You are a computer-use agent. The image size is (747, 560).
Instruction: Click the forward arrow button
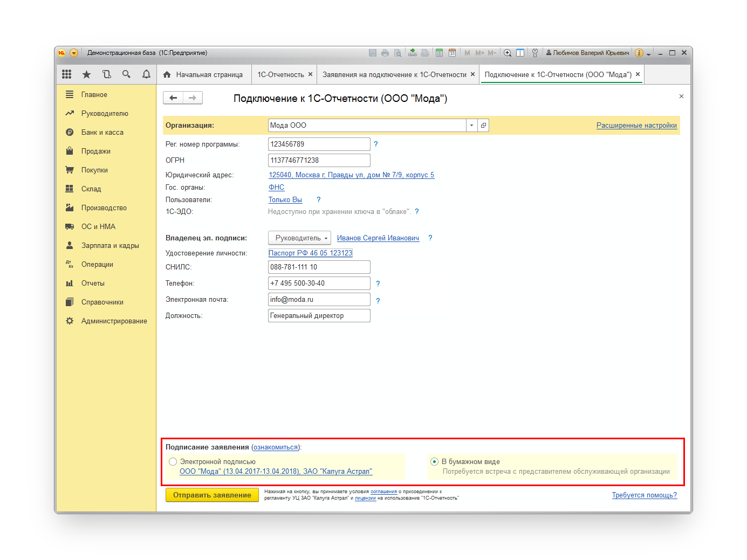193,98
